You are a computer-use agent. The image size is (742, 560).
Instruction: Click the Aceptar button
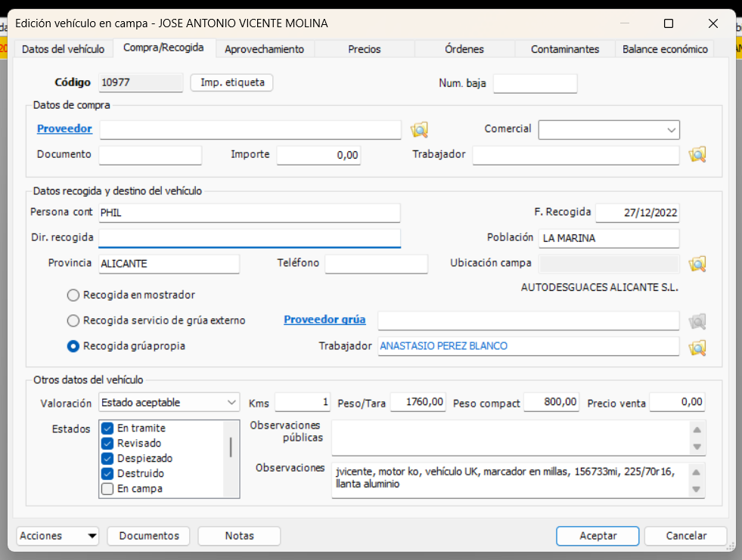pos(597,536)
